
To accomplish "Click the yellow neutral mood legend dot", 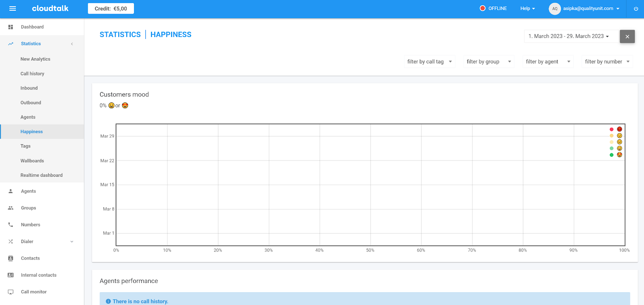I will coord(612,142).
